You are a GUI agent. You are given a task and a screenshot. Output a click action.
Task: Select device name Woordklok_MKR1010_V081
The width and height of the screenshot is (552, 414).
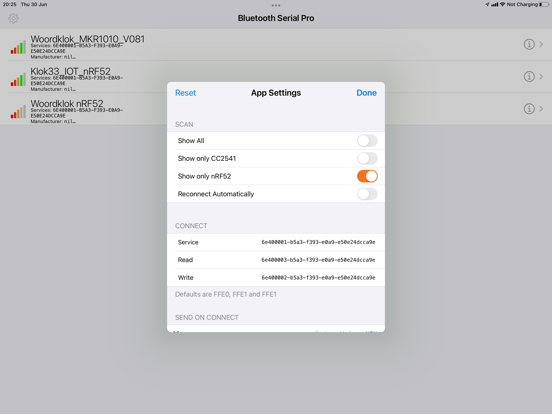pos(88,39)
